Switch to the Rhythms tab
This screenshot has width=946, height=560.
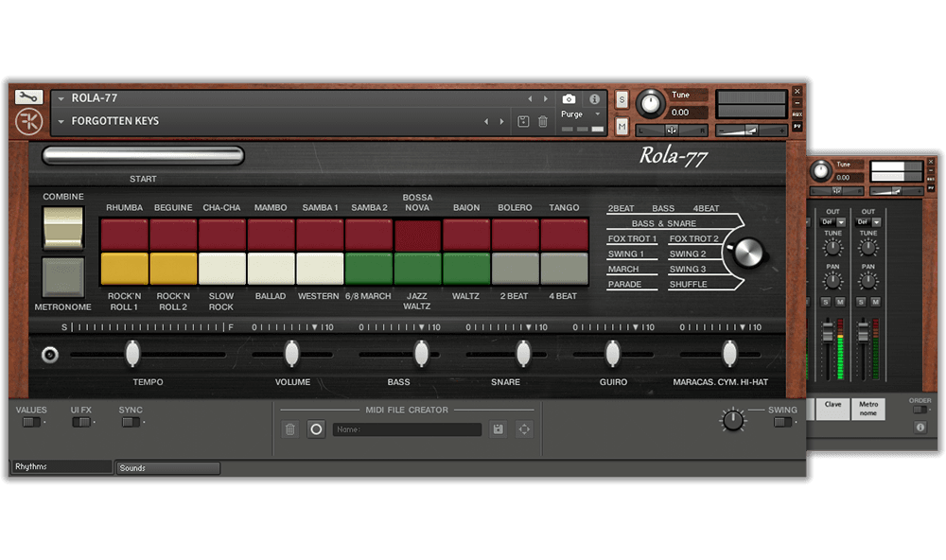[62, 466]
